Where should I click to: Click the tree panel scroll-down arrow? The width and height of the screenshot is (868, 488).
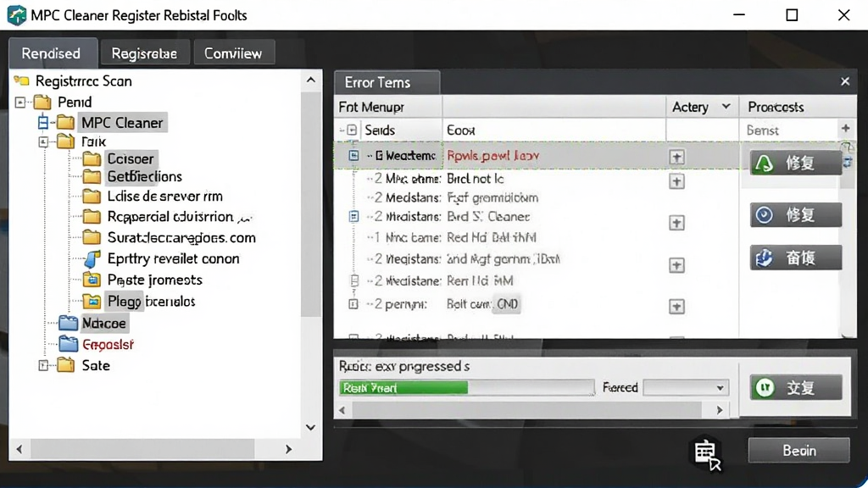[310, 427]
